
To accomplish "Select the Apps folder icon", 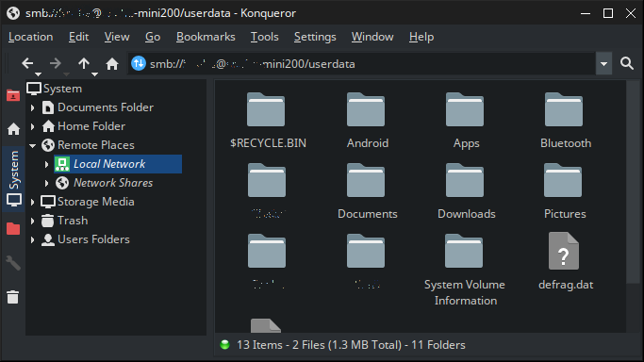I will click(465, 109).
